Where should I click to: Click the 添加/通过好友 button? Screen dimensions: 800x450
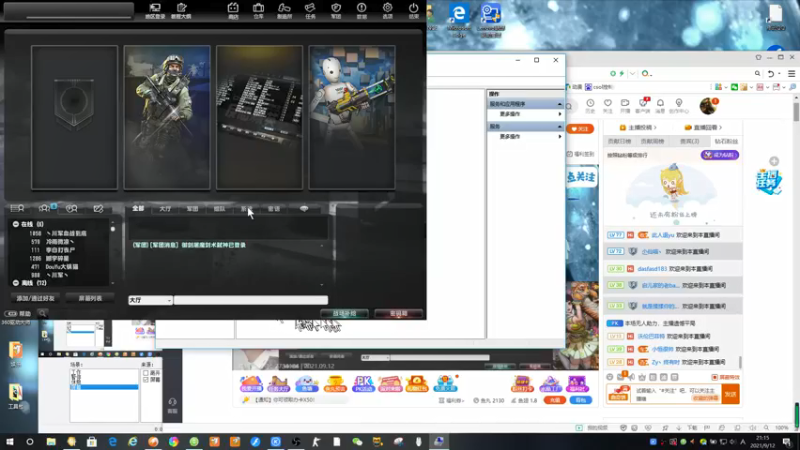[35, 298]
